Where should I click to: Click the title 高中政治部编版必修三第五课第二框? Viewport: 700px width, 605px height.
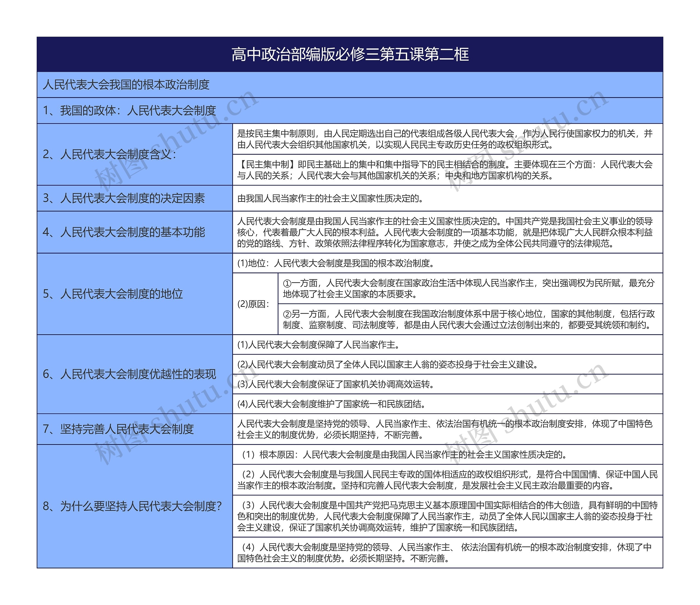click(x=350, y=54)
